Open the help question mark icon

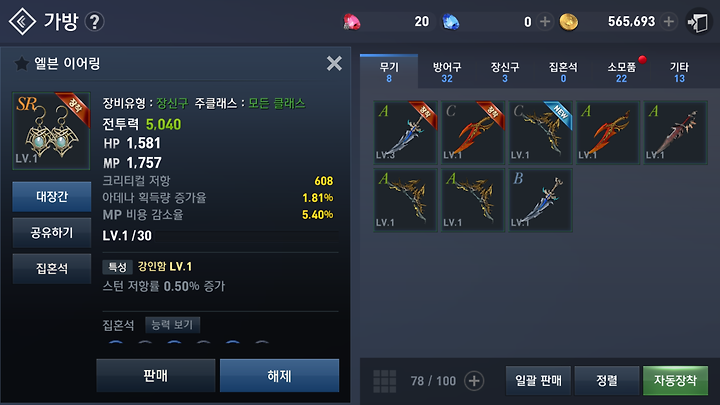tap(95, 22)
